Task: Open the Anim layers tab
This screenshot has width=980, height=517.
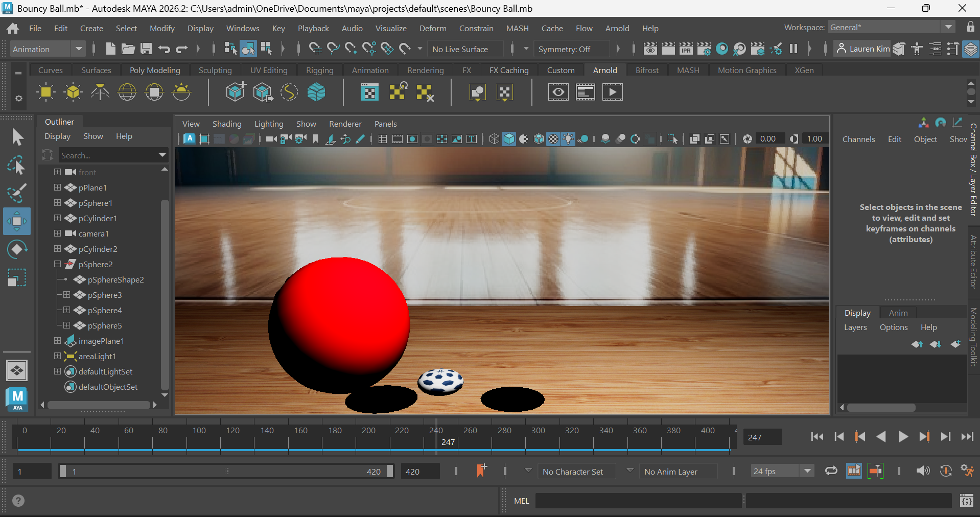Action: click(x=898, y=313)
